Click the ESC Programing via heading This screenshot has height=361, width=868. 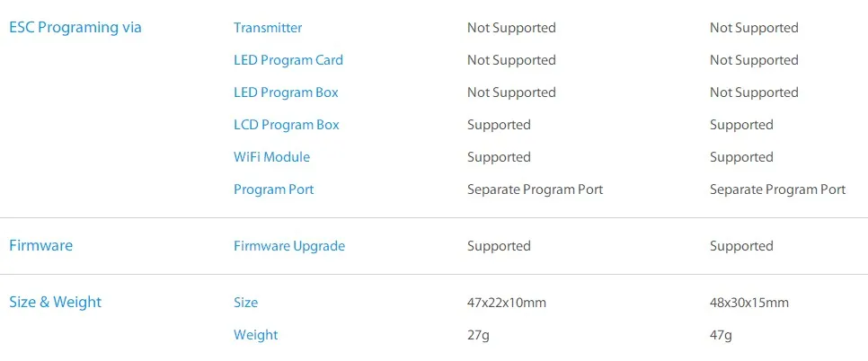tap(75, 28)
